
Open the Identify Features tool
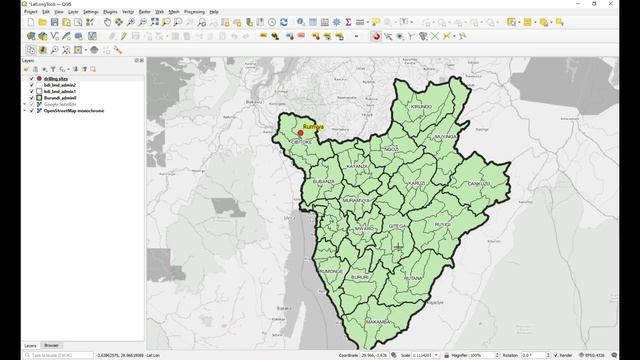[301, 22]
